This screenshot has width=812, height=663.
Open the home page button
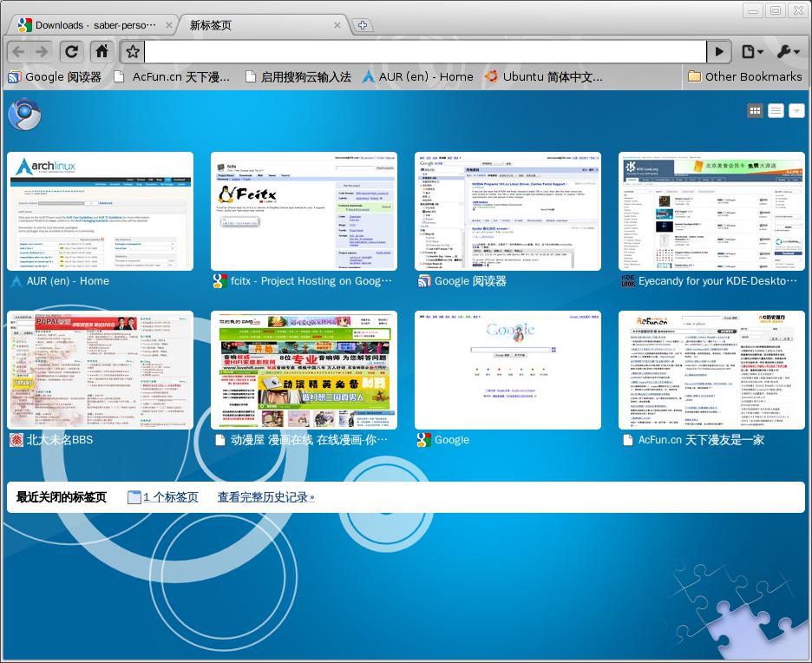coord(102,52)
